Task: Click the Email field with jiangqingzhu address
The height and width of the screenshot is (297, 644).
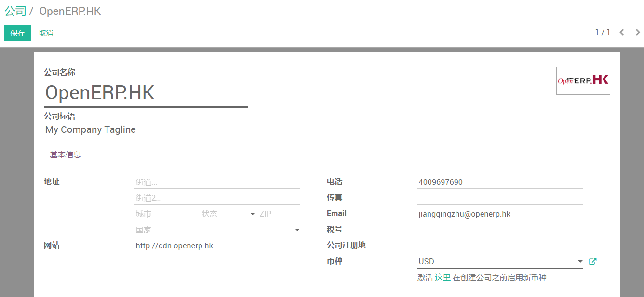Action: [x=499, y=214]
